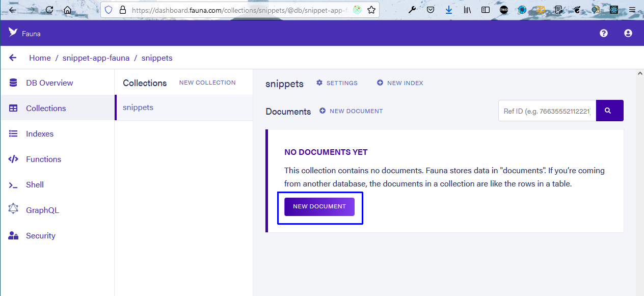Click the presentation screen extension icon

[541, 10]
